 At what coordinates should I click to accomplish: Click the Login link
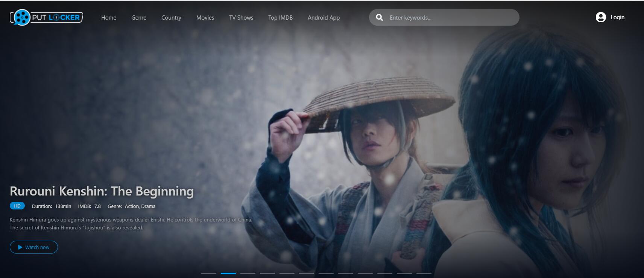pyautogui.click(x=617, y=17)
